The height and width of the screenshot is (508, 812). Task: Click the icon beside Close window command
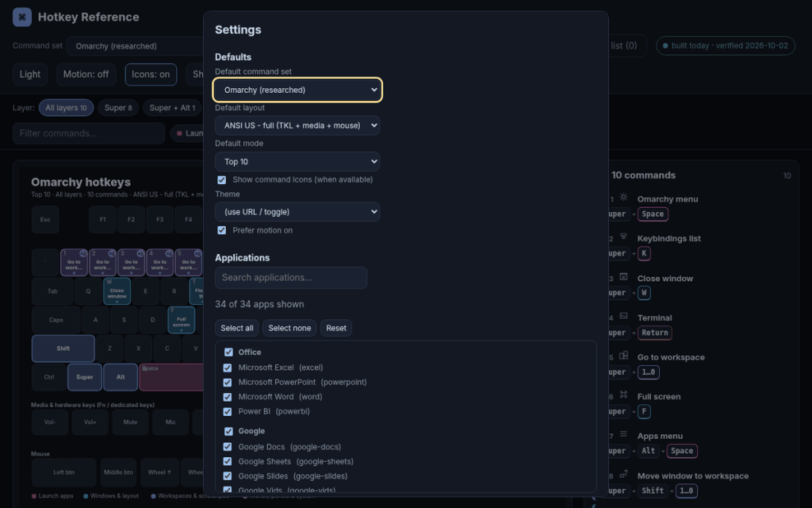click(x=623, y=277)
